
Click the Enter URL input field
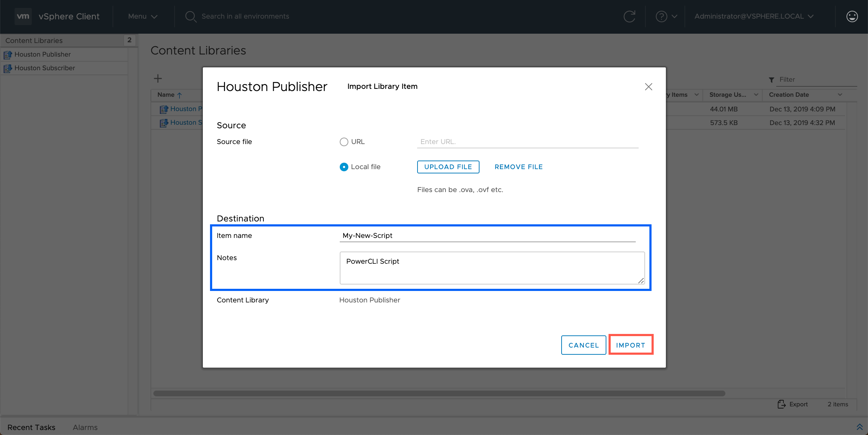pyautogui.click(x=528, y=142)
